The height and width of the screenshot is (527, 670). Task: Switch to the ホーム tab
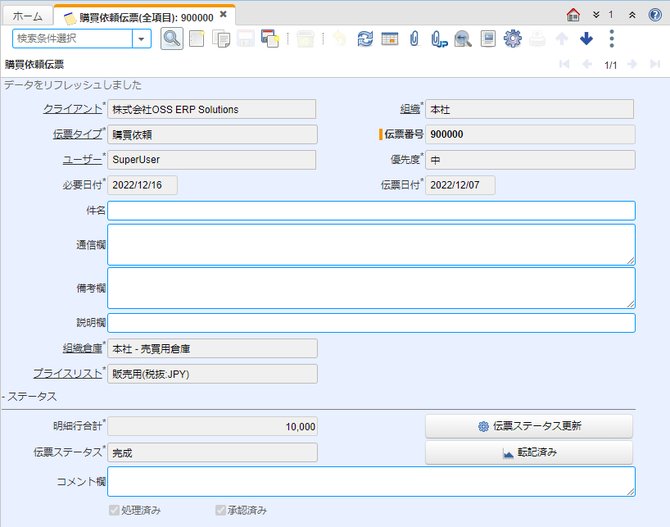click(x=28, y=16)
